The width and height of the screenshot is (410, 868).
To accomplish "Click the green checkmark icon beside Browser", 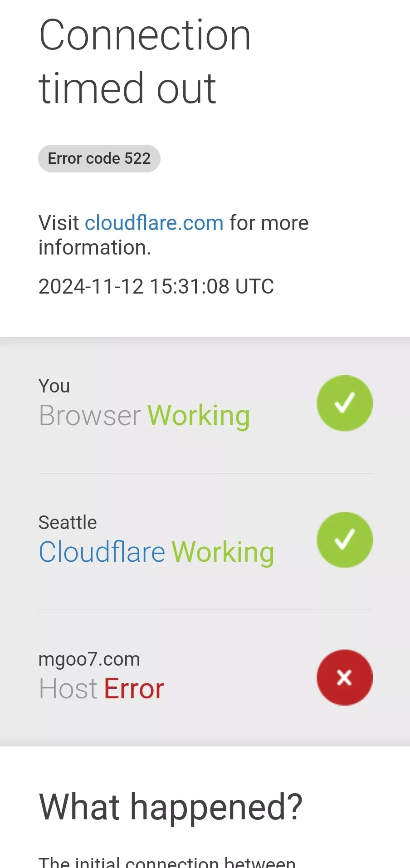I will click(345, 403).
